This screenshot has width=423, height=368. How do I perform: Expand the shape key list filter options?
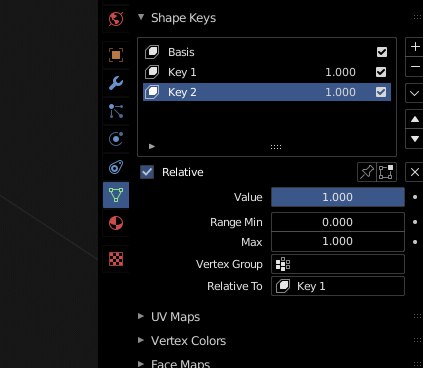(x=152, y=146)
